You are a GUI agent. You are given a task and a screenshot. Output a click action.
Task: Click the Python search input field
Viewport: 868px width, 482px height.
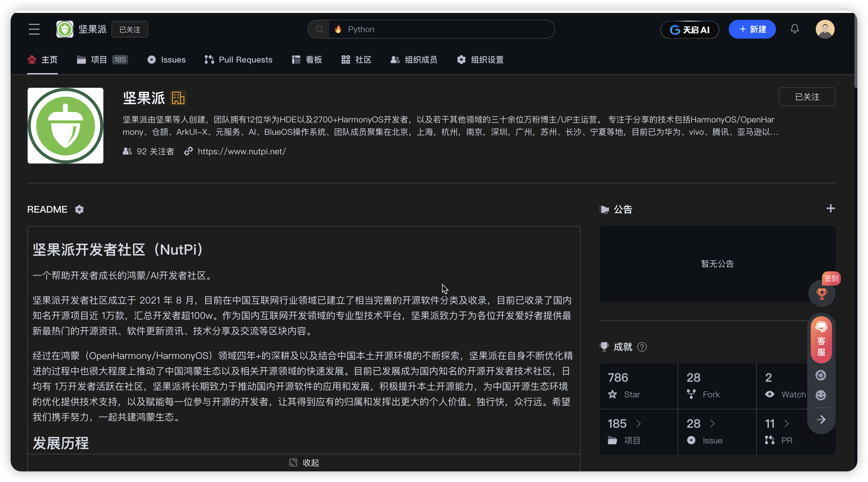pos(441,29)
